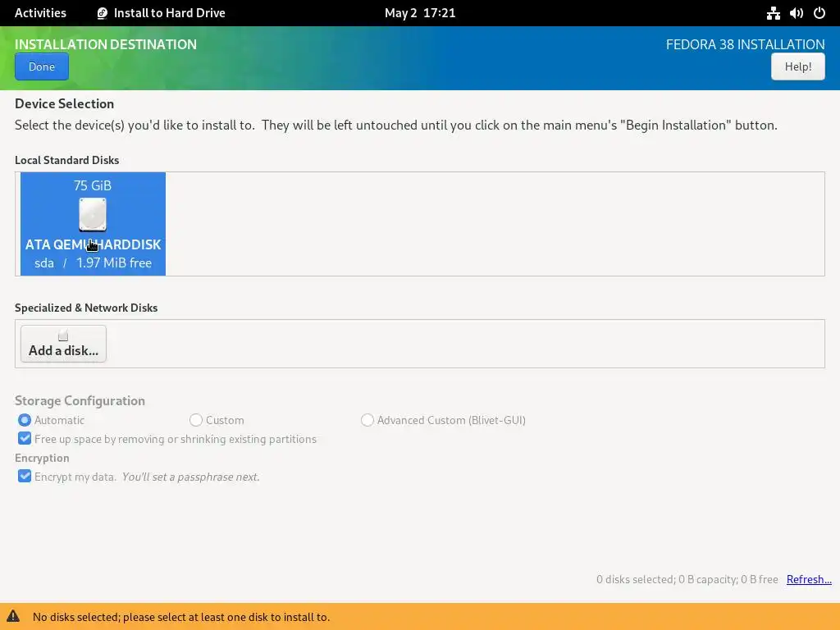This screenshot has width=840, height=630.
Task: Select the ATA QEMU HARDDISK sda disk
Action: pos(93,224)
